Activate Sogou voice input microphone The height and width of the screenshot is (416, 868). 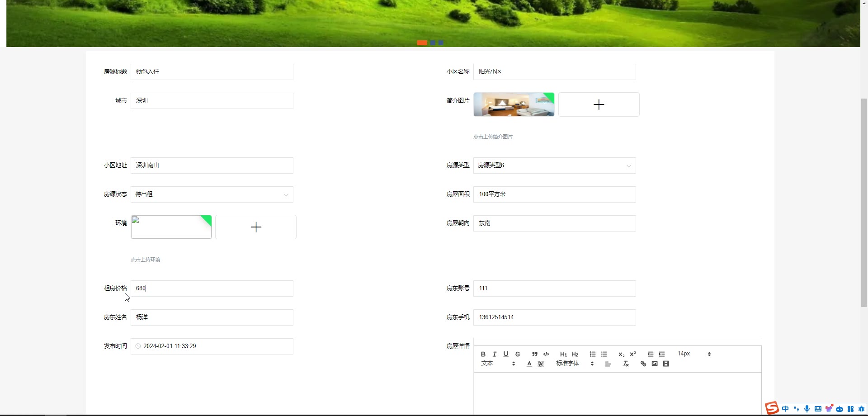[807, 409]
